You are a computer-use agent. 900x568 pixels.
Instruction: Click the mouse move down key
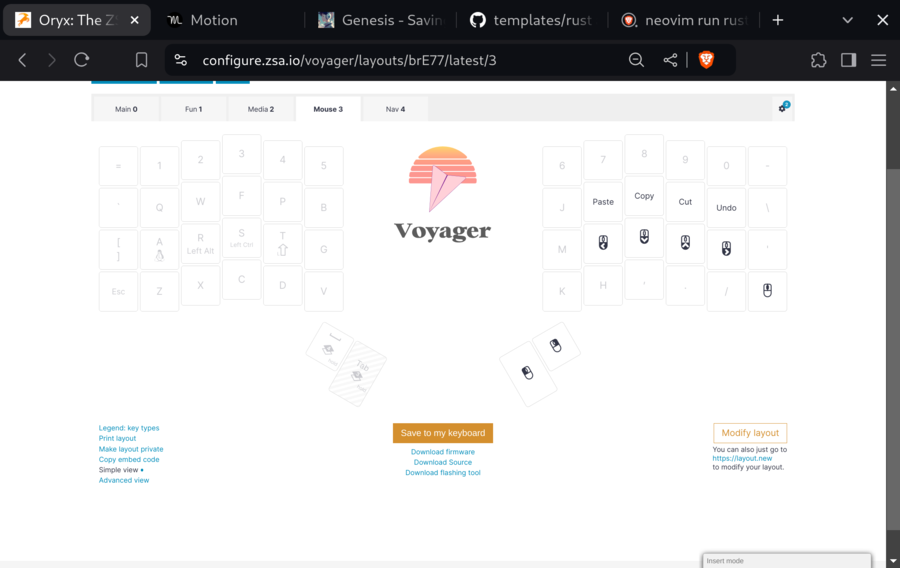coord(644,237)
